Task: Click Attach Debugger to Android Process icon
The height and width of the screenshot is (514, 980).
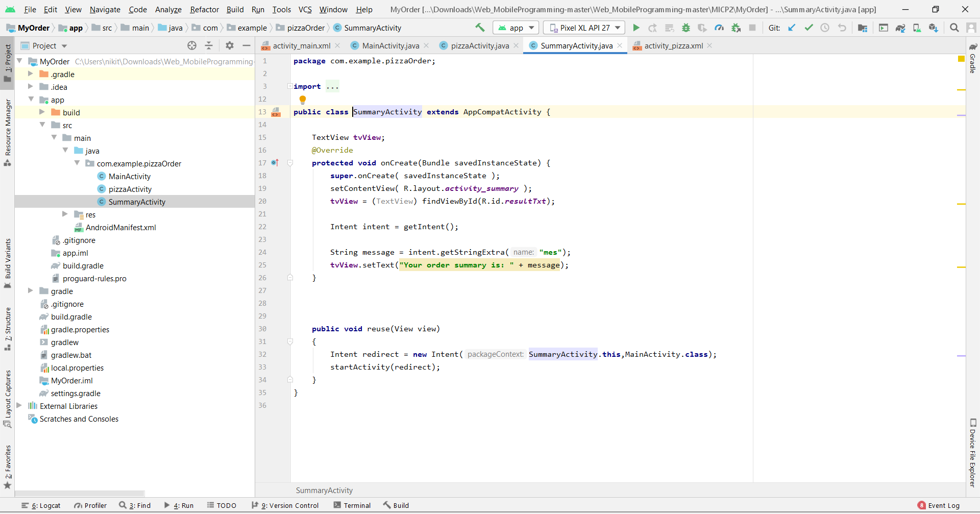Action: coord(736,28)
